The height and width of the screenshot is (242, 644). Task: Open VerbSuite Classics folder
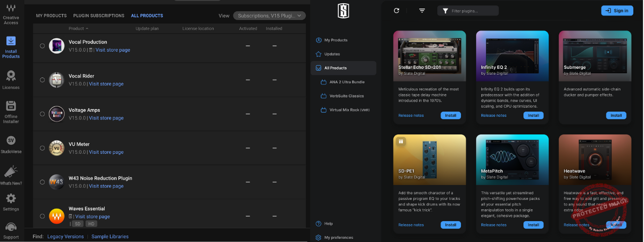pyautogui.click(x=342, y=96)
